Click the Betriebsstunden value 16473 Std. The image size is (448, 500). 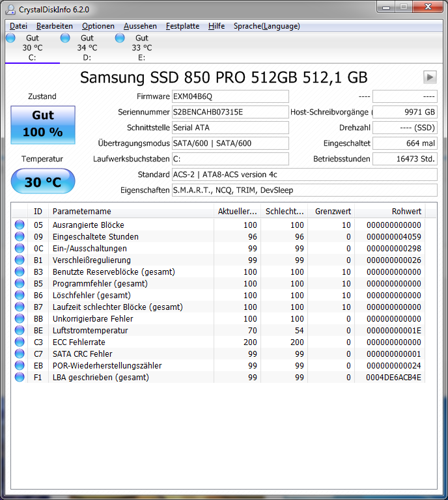point(405,159)
